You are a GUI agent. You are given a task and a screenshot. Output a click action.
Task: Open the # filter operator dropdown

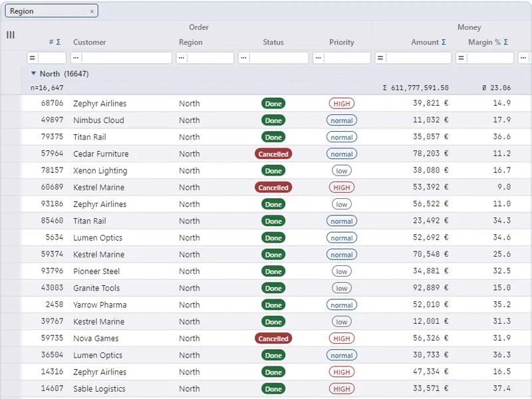(32, 58)
